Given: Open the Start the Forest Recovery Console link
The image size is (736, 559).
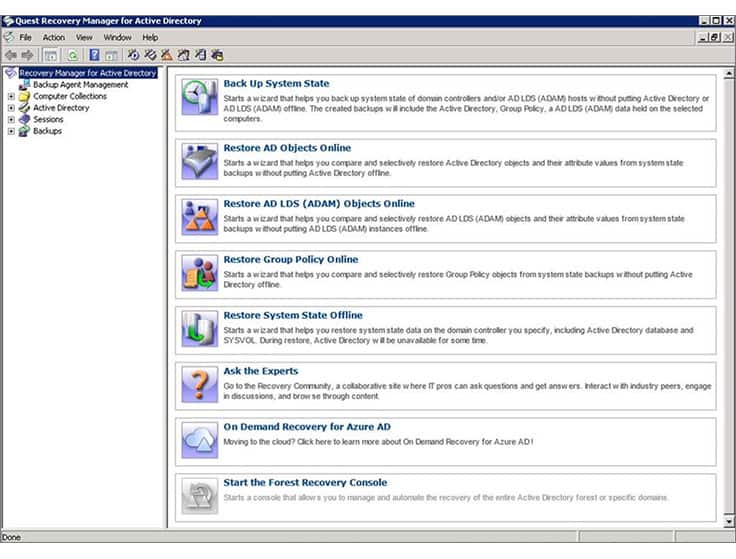Looking at the screenshot, I should [305, 482].
